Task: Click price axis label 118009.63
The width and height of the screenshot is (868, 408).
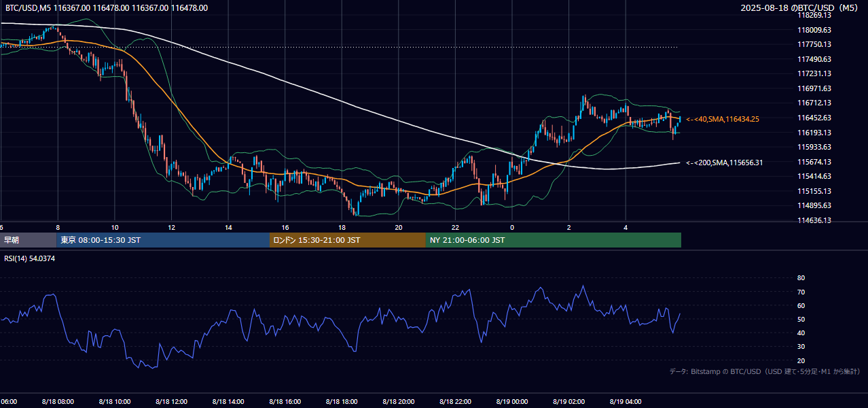Action: point(814,30)
